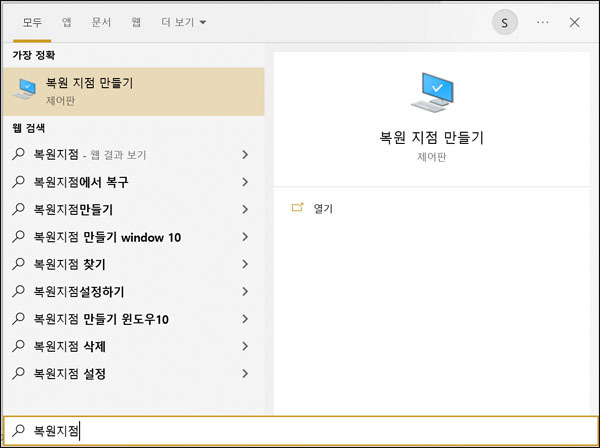The image size is (600, 448).
Task: Switch to the 문서 tab
Action: point(101,22)
